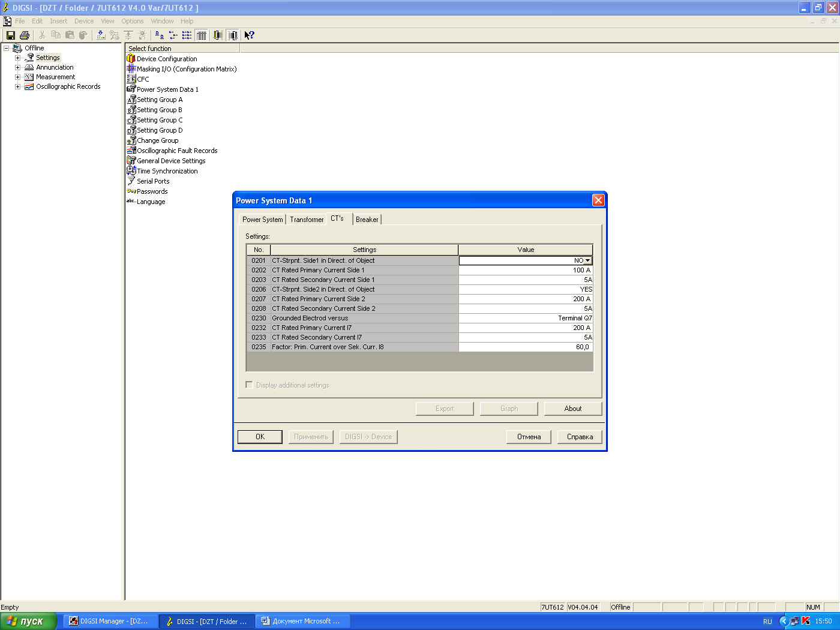Open dropdown for CT-Strpnt. Side1 value
840x630 pixels.
pos(587,260)
